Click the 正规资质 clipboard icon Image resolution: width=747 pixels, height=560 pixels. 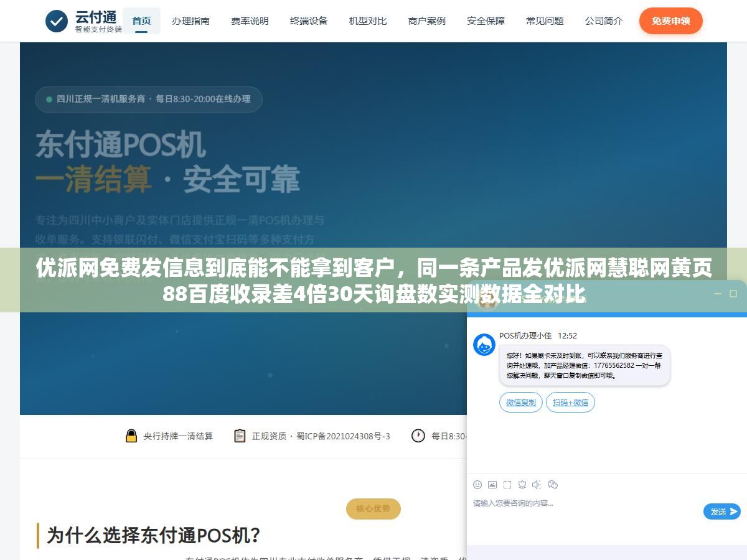coord(240,436)
